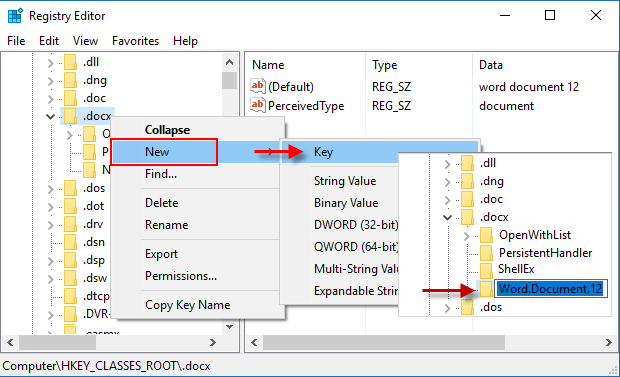Click the .dot folder icon in left tree

[x=70, y=206]
